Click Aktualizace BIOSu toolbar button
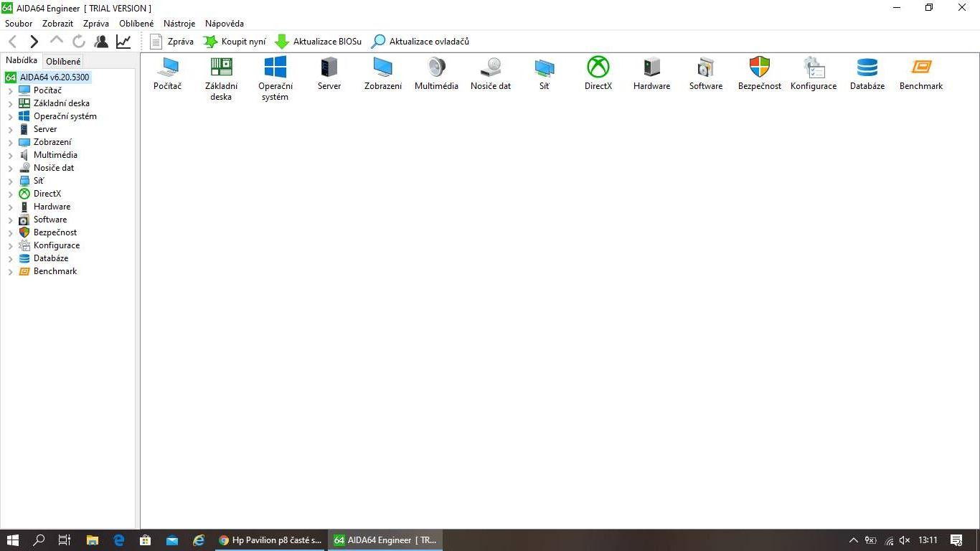 319,42
